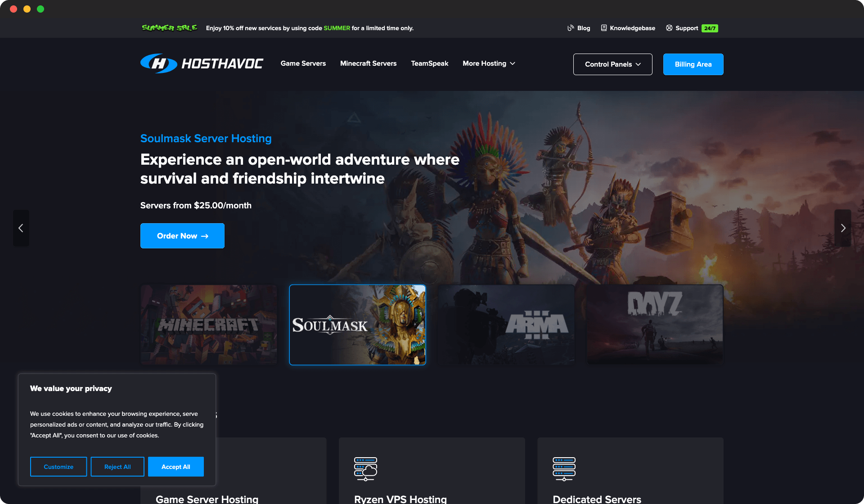Customize cookie preferences
This screenshot has height=504, width=864.
click(58, 467)
